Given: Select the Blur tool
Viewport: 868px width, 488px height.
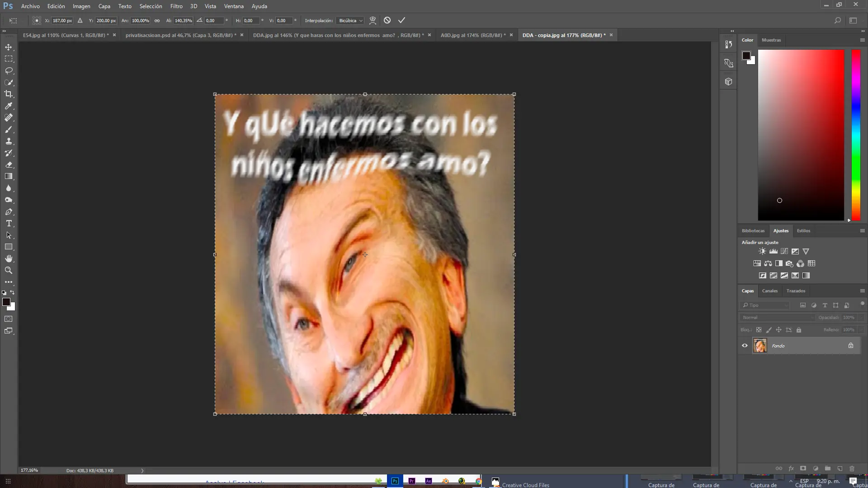Looking at the screenshot, I should pyautogui.click(x=9, y=188).
